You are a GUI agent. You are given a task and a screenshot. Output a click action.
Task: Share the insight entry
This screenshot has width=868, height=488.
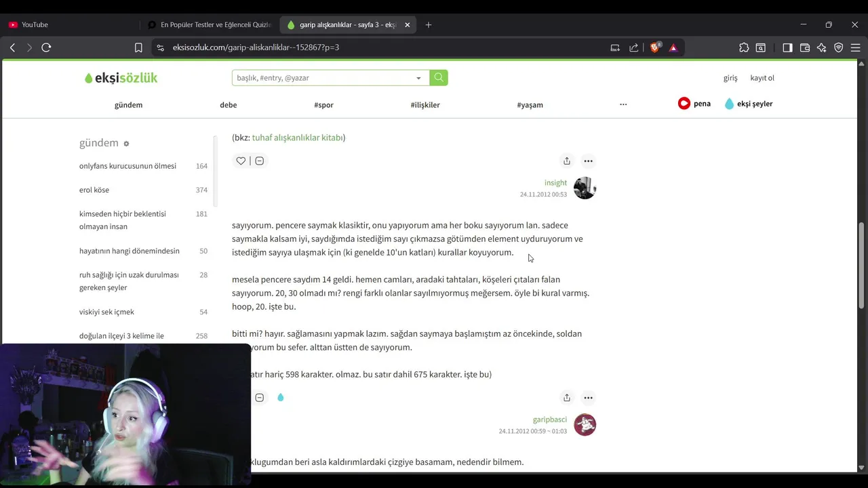(x=567, y=161)
